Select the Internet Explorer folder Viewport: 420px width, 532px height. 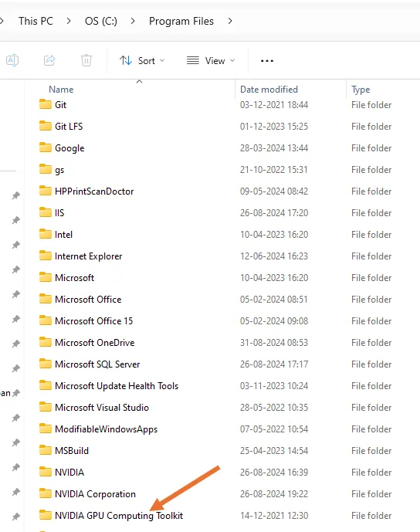tap(88, 256)
